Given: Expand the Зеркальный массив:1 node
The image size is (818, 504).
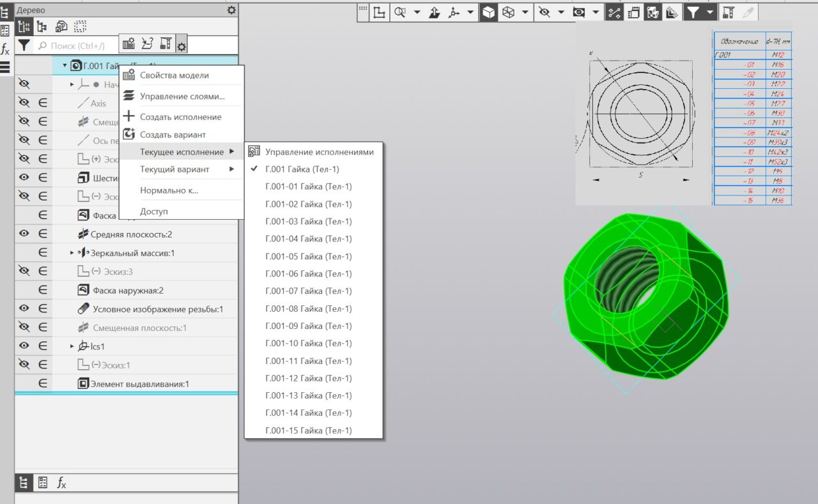Looking at the screenshot, I should [x=72, y=253].
